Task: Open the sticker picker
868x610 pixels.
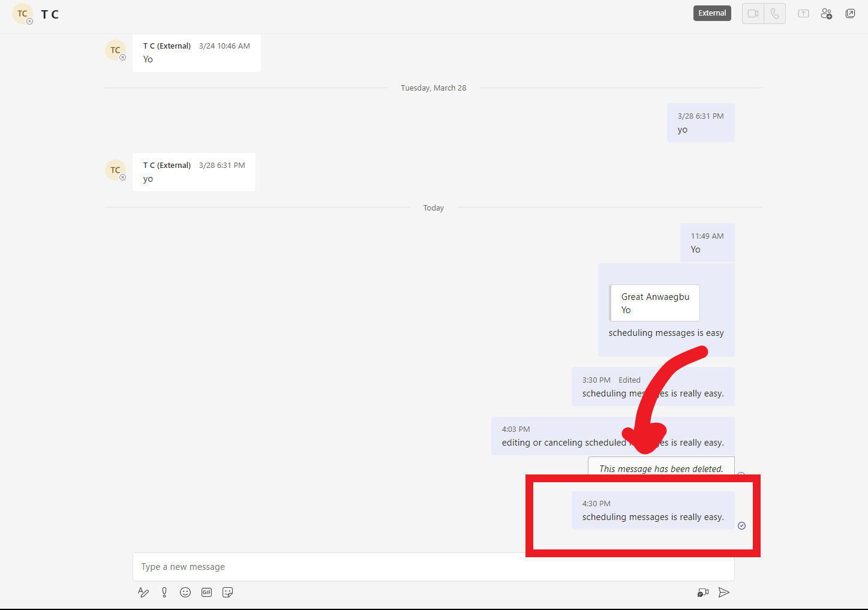Action: (x=227, y=592)
